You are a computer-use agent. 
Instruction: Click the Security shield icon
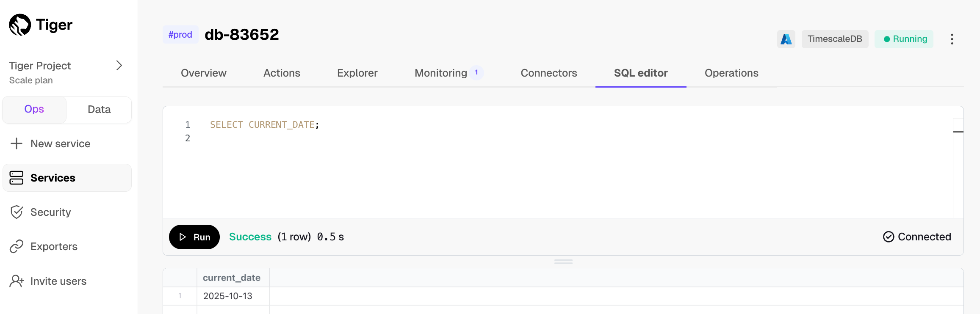(x=17, y=212)
